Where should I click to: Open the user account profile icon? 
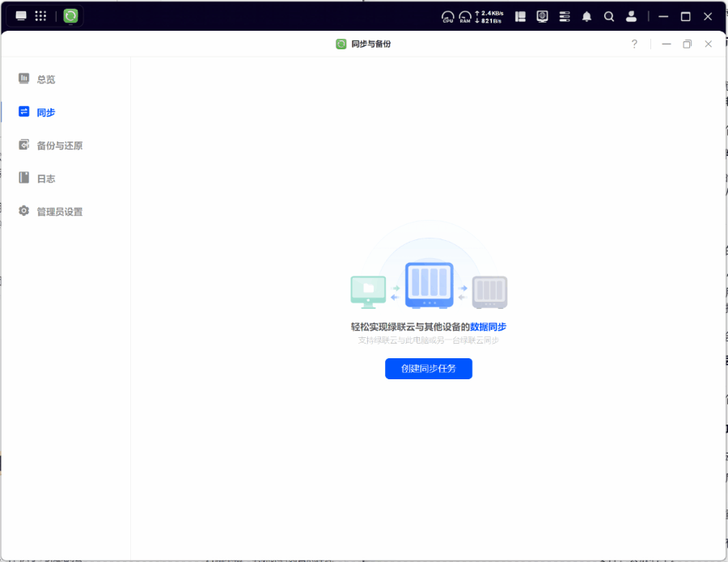(x=632, y=16)
